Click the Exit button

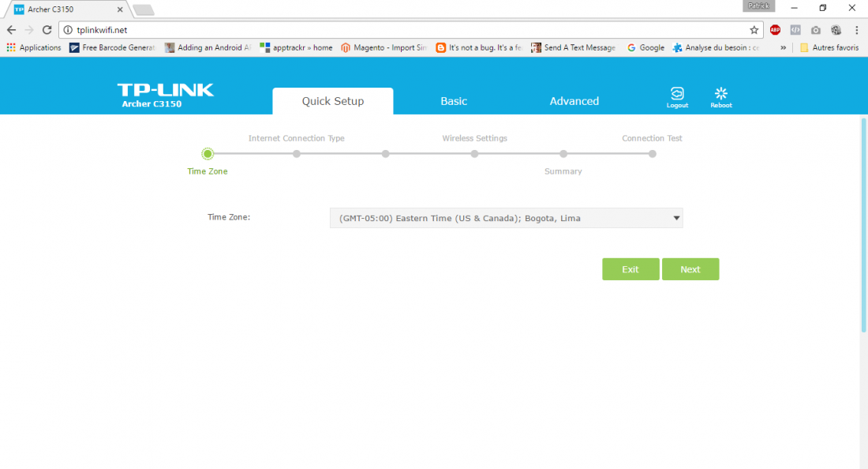[630, 269]
